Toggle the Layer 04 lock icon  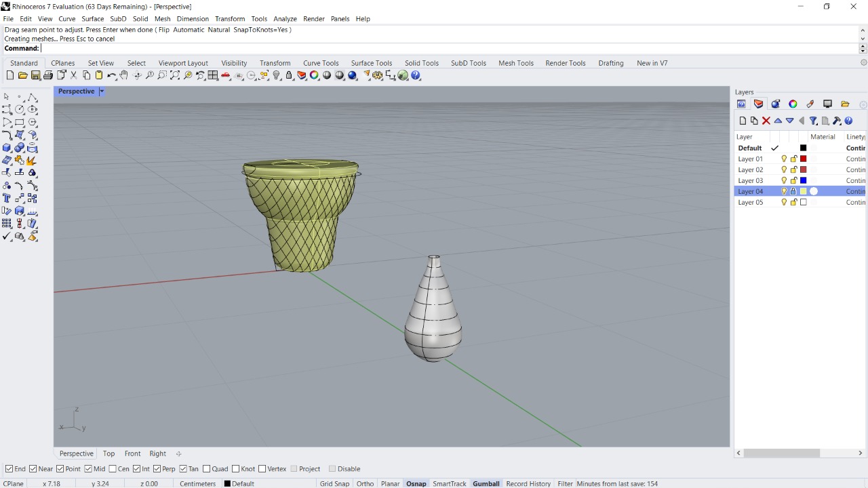coord(793,191)
